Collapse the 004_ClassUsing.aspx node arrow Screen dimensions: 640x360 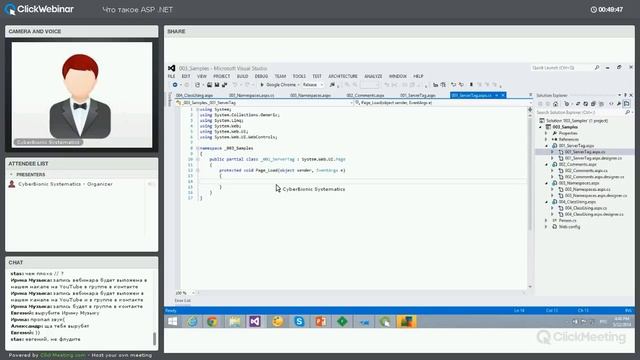click(546, 202)
